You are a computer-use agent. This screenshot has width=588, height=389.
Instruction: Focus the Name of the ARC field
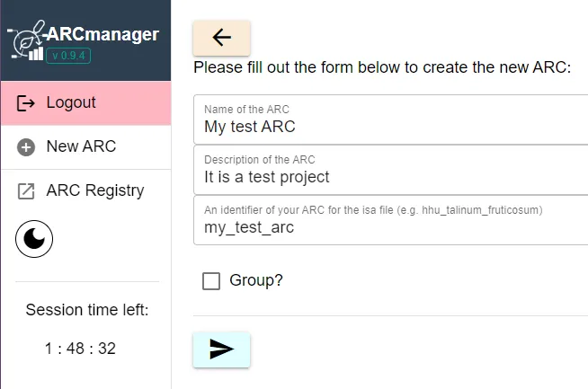click(x=391, y=128)
